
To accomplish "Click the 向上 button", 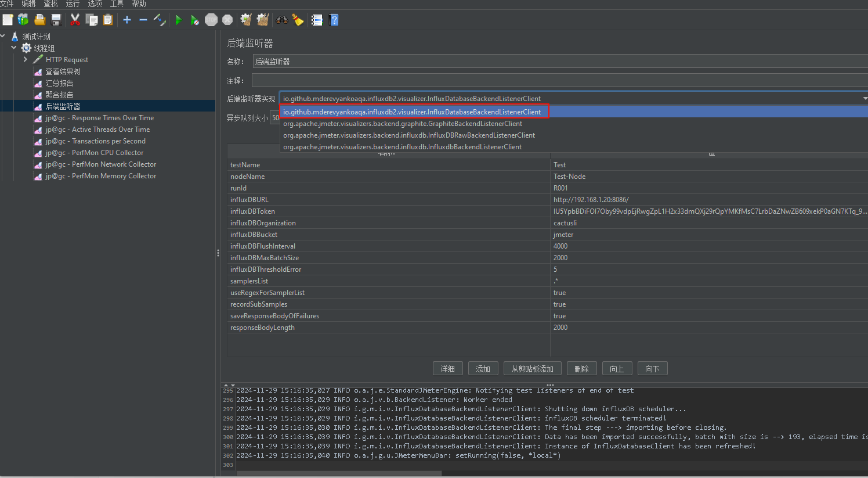I will coord(617,369).
